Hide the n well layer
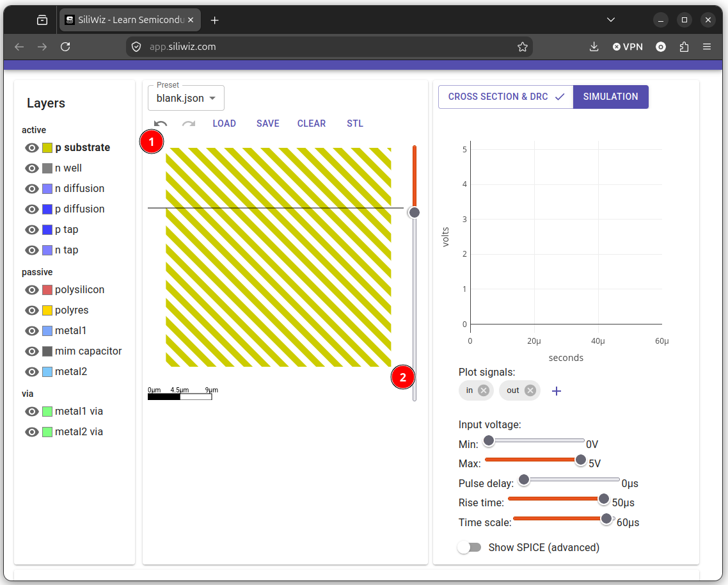Viewport: 728px width, 585px height. coord(31,168)
